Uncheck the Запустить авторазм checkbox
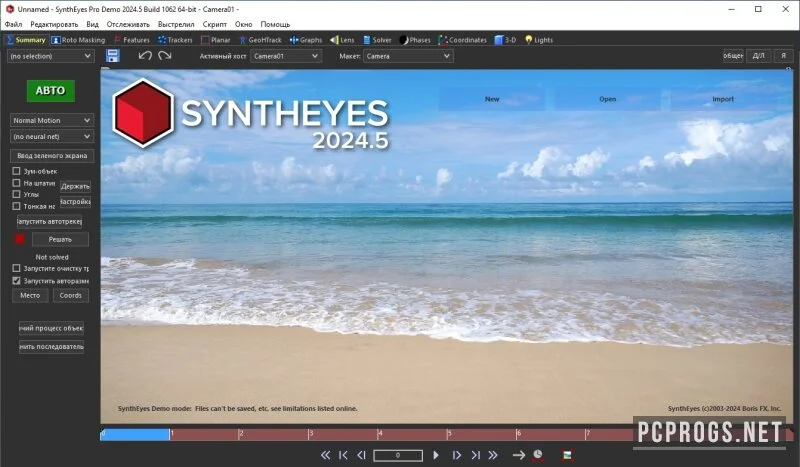The height and width of the screenshot is (467, 800). coord(16,281)
